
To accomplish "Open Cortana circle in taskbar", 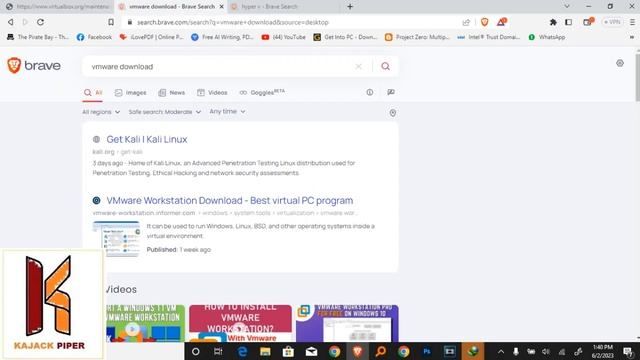I will (x=196, y=351).
